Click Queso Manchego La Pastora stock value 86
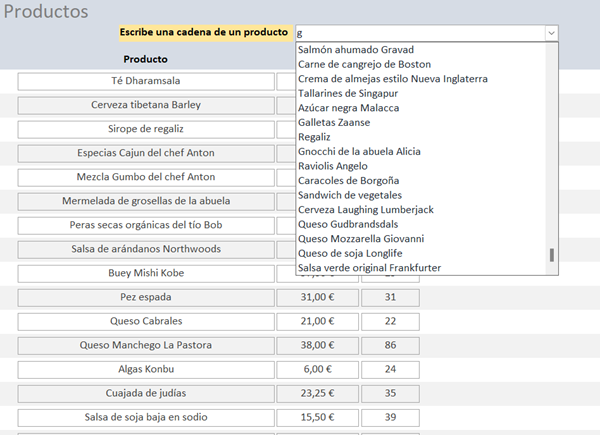600x435 pixels. 390,346
